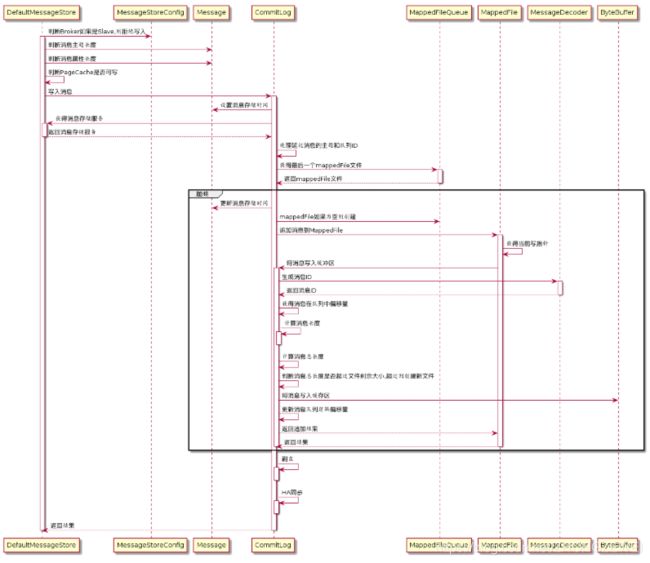Select the MessageStoreConfig participant box in the footer row
650x563 pixels.
(x=150, y=545)
